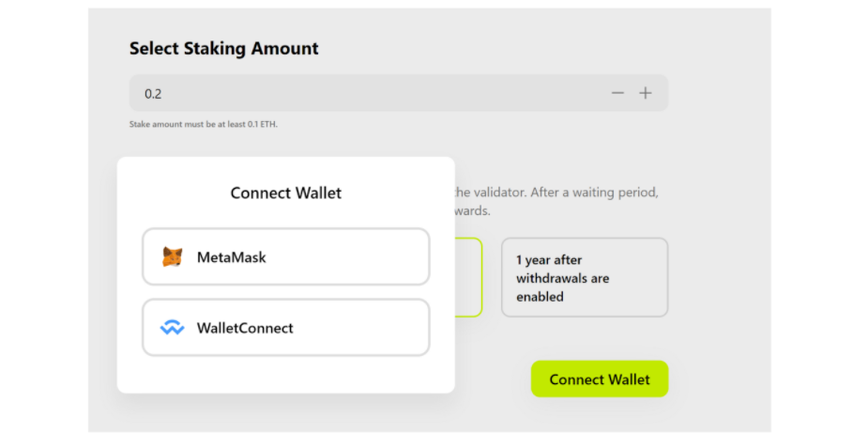The height and width of the screenshot is (448, 868).
Task: Click empty middle of the staking amount field
Action: (375, 94)
